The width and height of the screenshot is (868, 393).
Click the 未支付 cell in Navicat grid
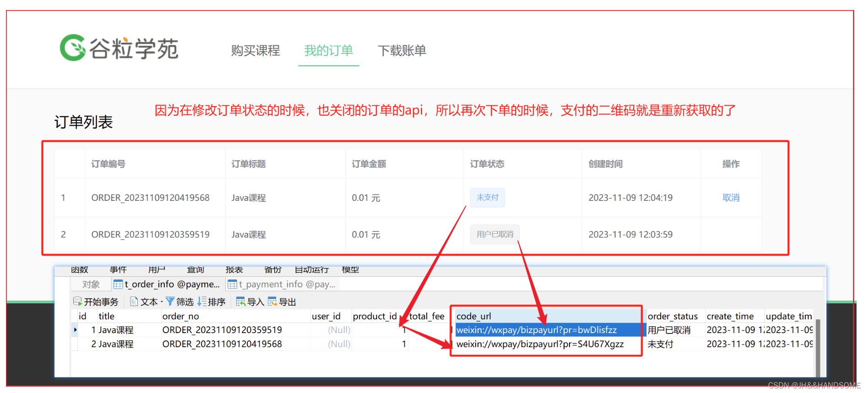point(660,344)
